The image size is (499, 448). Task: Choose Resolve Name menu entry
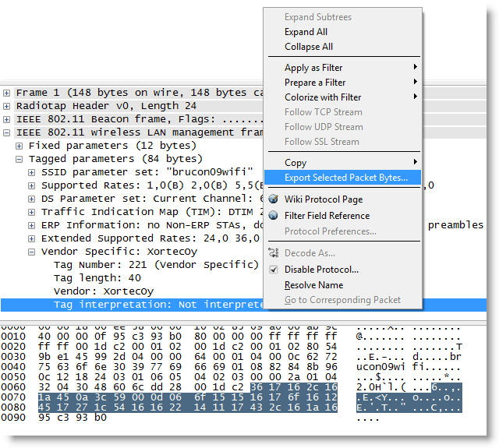click(x=343, y=285)
